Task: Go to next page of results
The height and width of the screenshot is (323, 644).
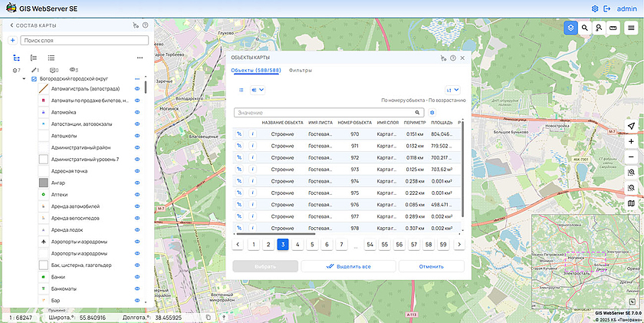Action: click(x=458, y=244)
